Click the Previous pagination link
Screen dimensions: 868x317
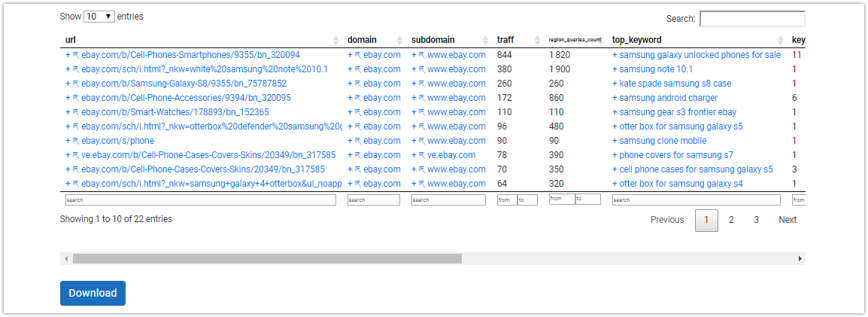tap(667, 220)
